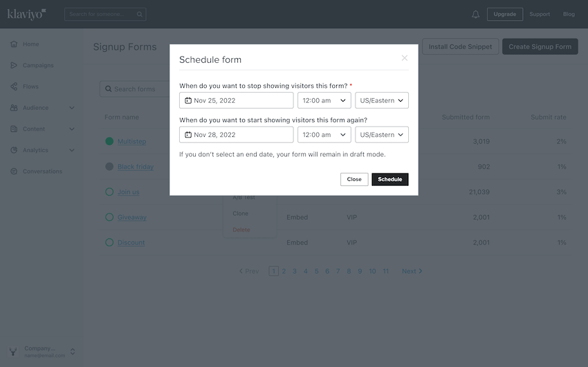Click the Submit rate column header

[x=549, y=117]
